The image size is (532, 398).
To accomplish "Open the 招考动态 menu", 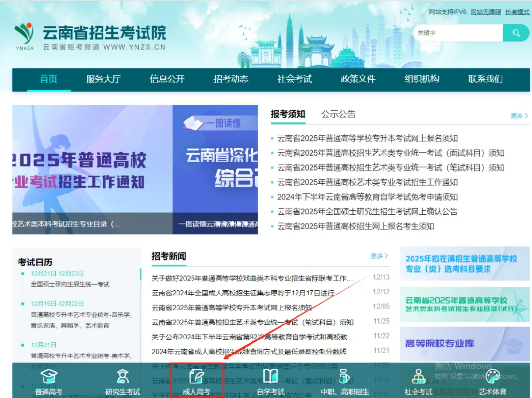I will click(231, 79).
